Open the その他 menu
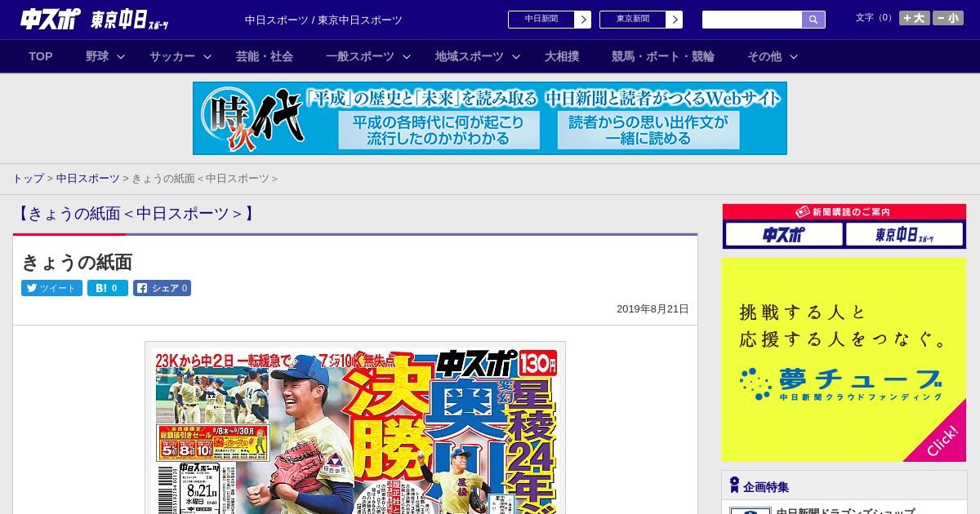This screenshot has width=980, height=514. pyautogui.click(x=764, y=56)
